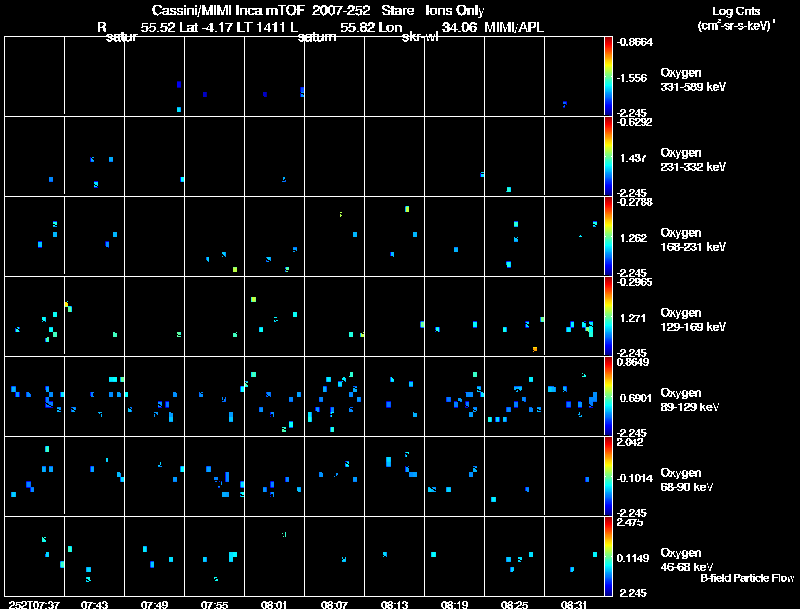Viewport: 800px width, 609px height.
Task: Click the '-1.556' color scale midpoint value
Action: [632, 78]
